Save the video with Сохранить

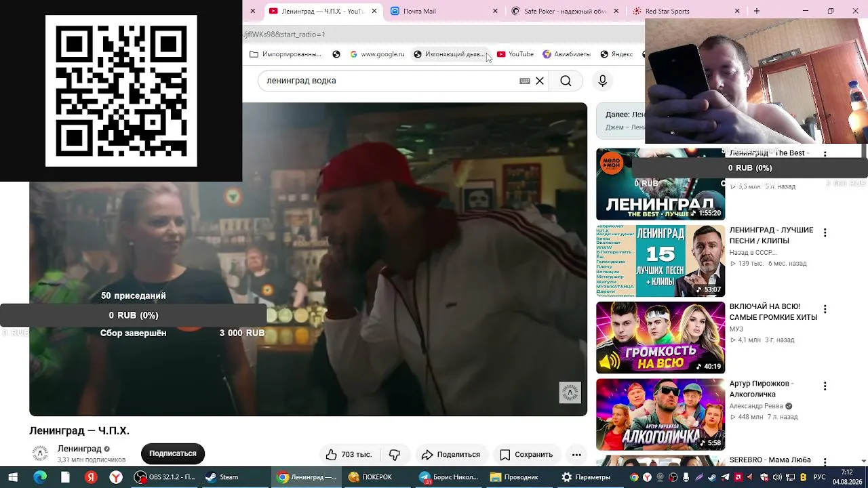526,454
